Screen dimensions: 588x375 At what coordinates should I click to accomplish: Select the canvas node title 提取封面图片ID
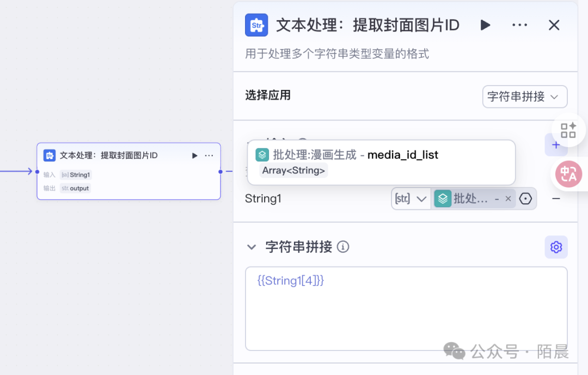point(108,156)
